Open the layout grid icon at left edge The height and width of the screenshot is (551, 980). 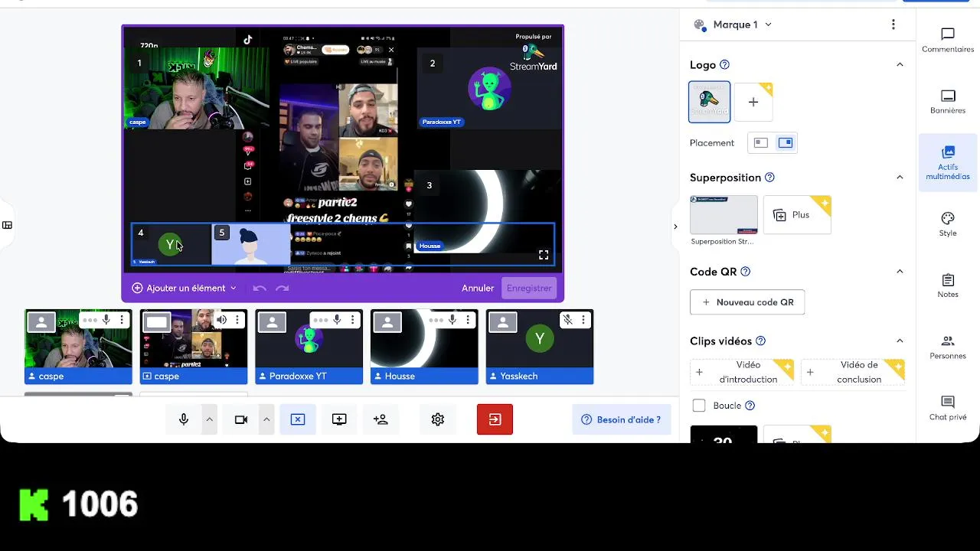pyautogui.click(x=7, y=225)
